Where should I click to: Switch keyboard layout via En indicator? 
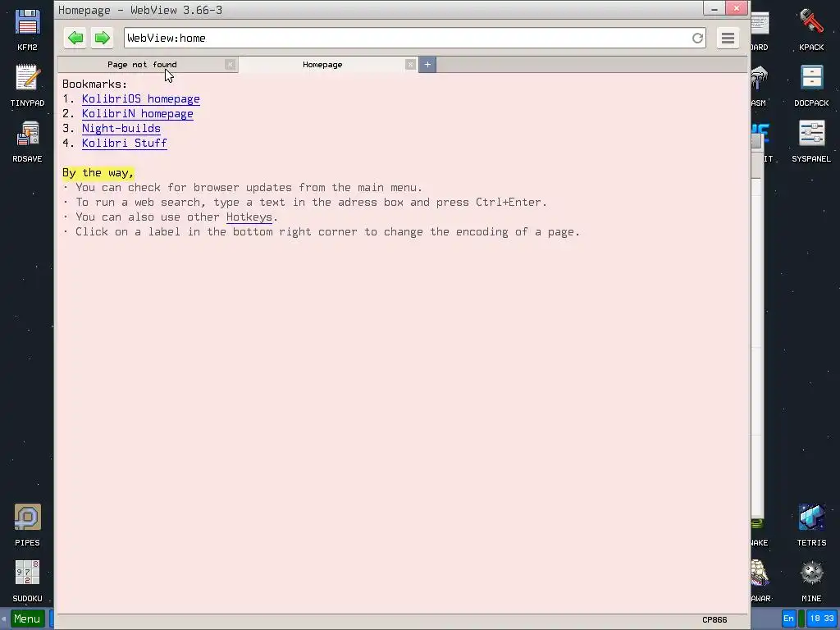[x=788, y=619]
